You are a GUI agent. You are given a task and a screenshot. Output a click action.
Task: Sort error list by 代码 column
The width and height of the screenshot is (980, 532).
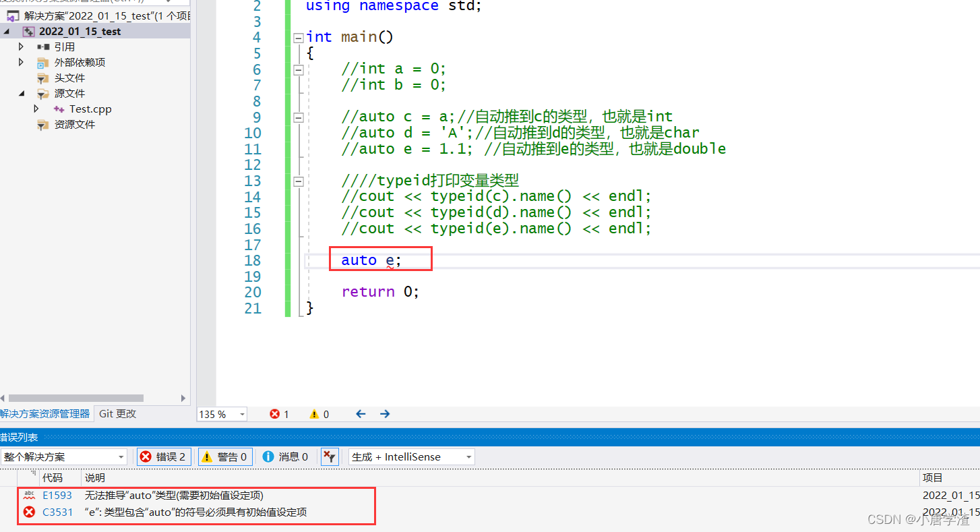60,478
